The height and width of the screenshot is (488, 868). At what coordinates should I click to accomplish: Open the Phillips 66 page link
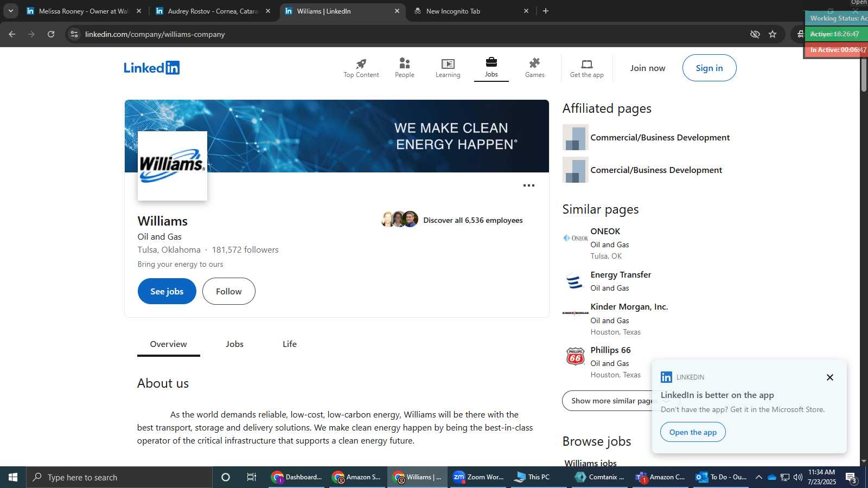point(610,350)
